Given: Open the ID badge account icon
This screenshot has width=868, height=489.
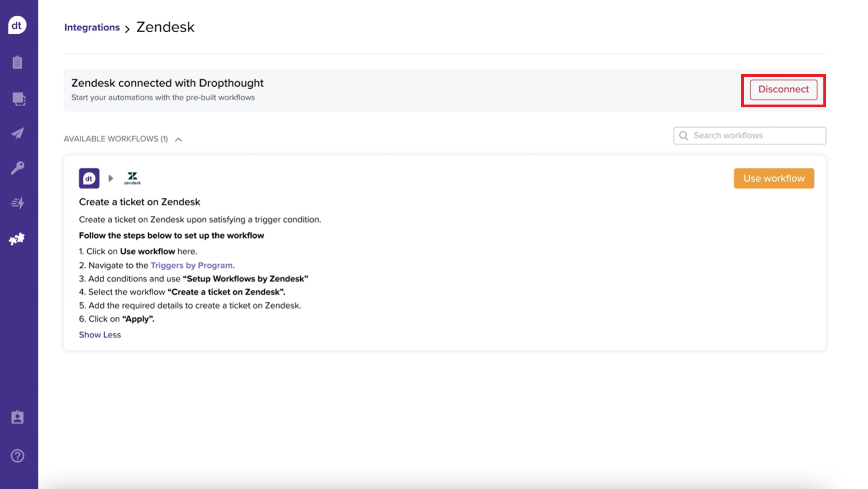Looking at the screenshot, I should tap(17, 417).
